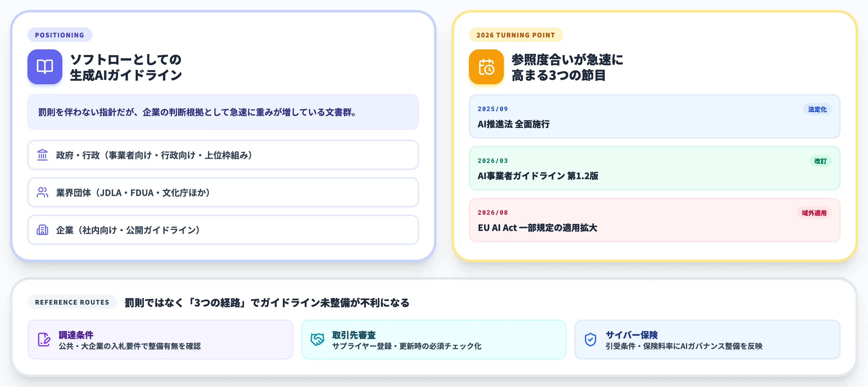
Task: Click AI事業者ガイドライン 第1.2版 title
Action: (538, 176)
